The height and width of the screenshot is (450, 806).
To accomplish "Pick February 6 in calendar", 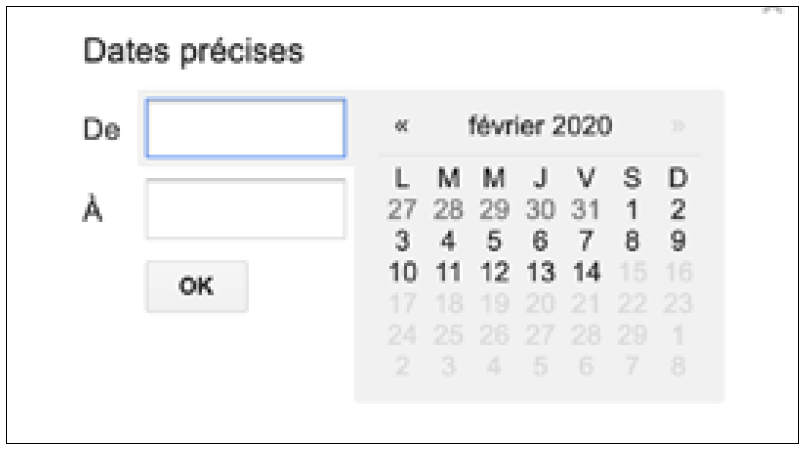I will [540, 241].
